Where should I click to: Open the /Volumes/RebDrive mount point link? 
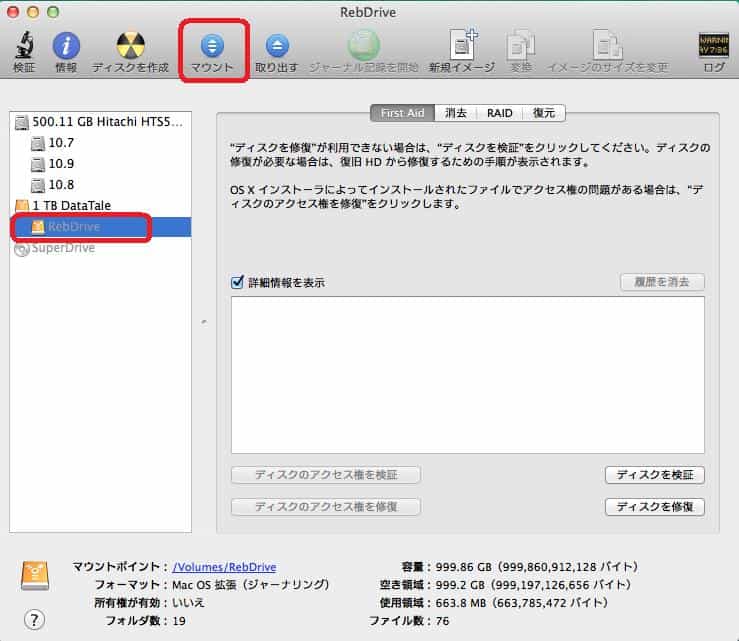click(224, 567)
